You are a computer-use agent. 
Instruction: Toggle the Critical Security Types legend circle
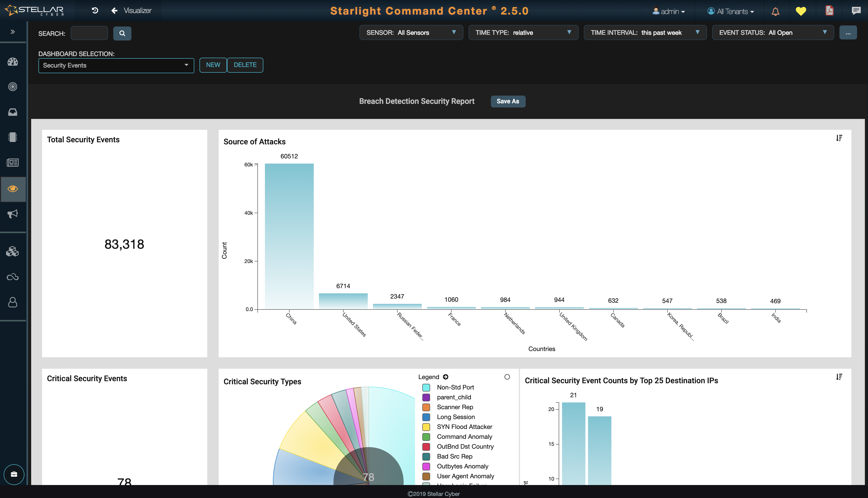coord(507,377)
